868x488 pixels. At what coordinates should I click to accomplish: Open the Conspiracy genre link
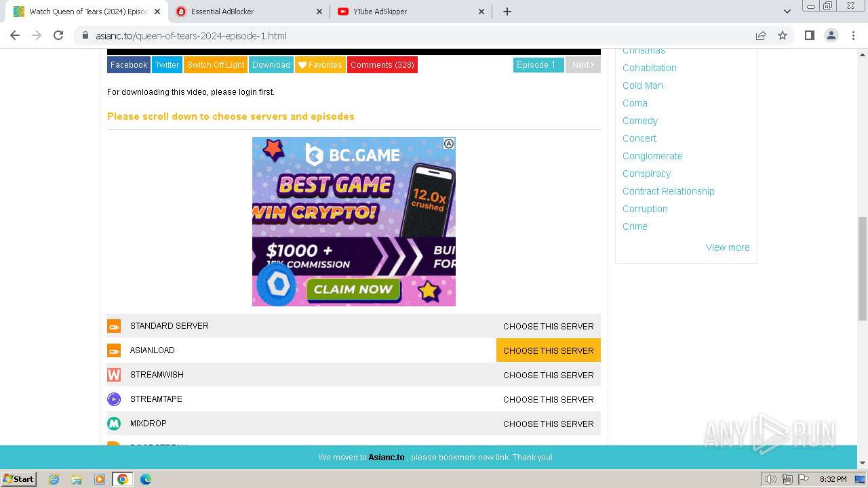click(647, 174)
